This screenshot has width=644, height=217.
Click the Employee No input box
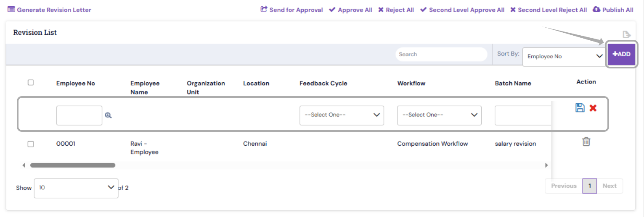click(x=79, y=115)
